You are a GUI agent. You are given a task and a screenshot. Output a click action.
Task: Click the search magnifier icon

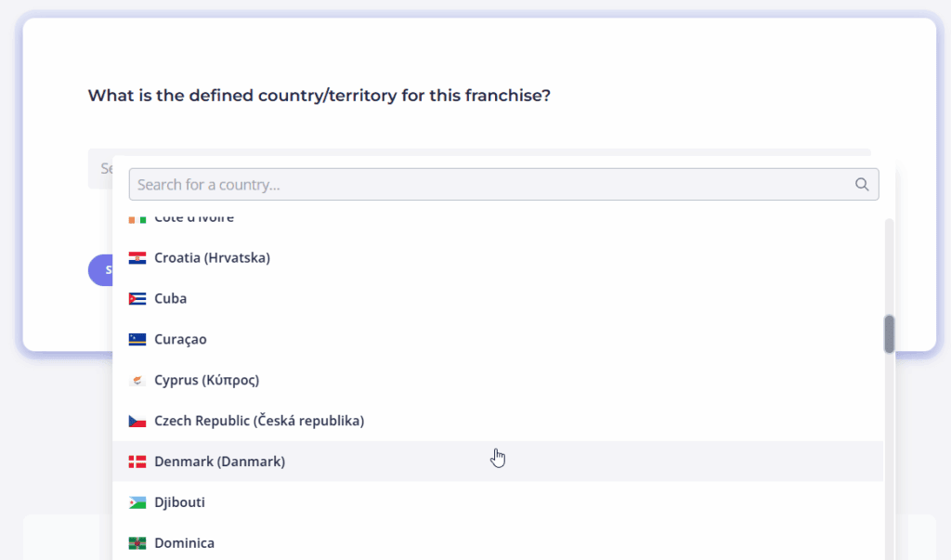pos(861,185)
